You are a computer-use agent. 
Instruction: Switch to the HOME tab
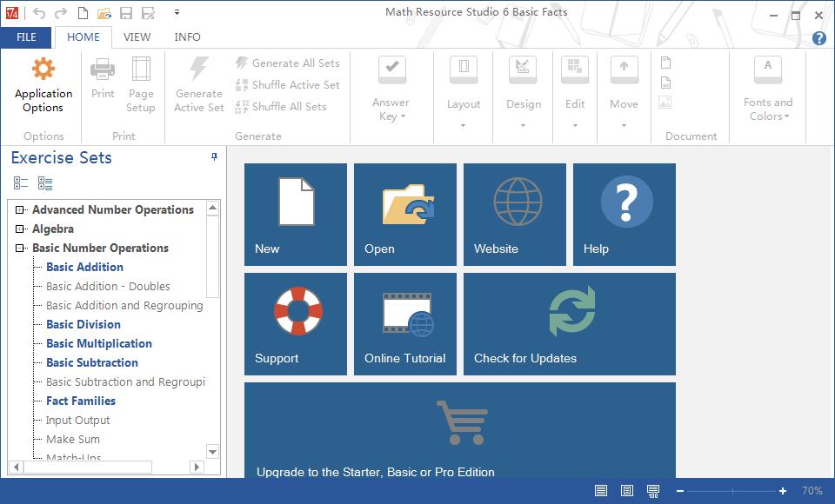pyautogui.click(x=83, y=37)
